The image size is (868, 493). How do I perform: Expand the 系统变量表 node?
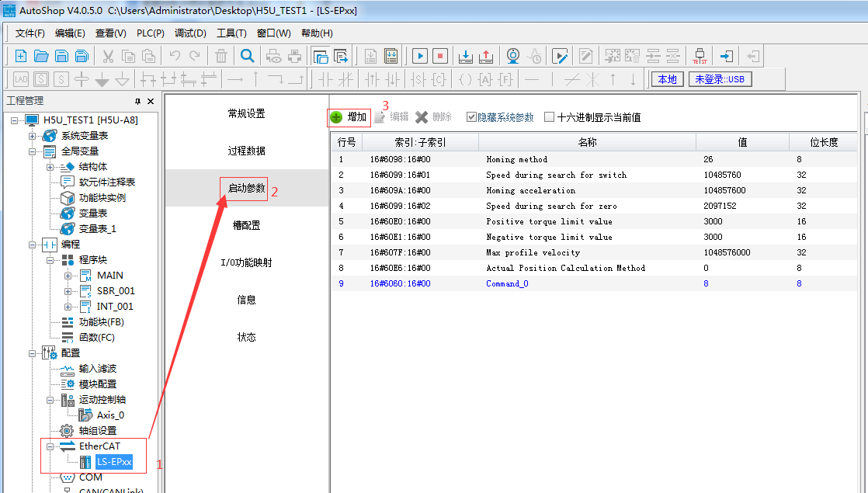click(x=32, y=136)
